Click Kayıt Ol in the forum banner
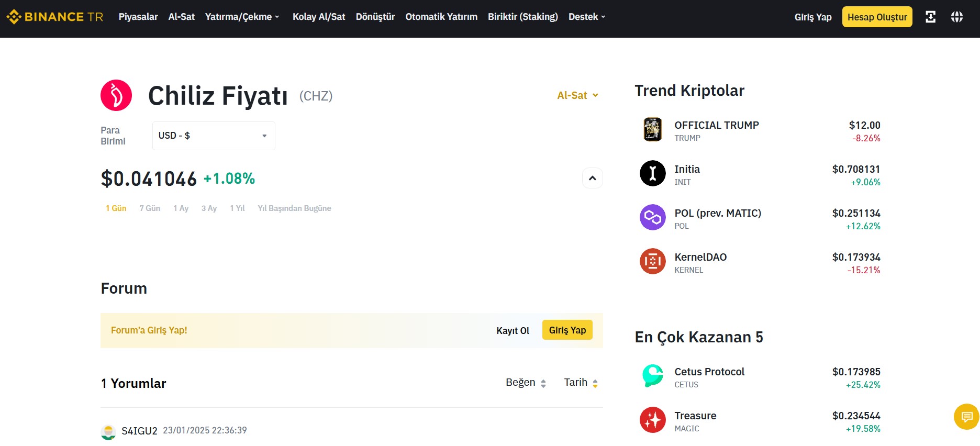 [x=513, y=330]
